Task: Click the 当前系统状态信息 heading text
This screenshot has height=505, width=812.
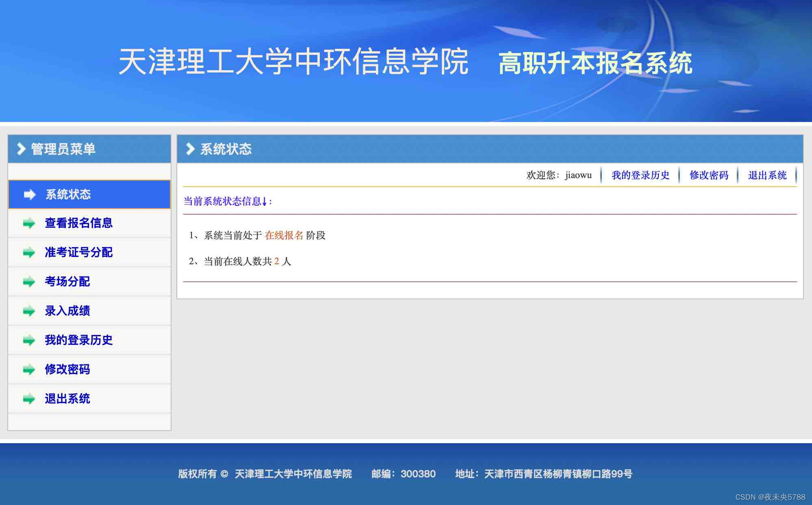Action: (228, 201)
